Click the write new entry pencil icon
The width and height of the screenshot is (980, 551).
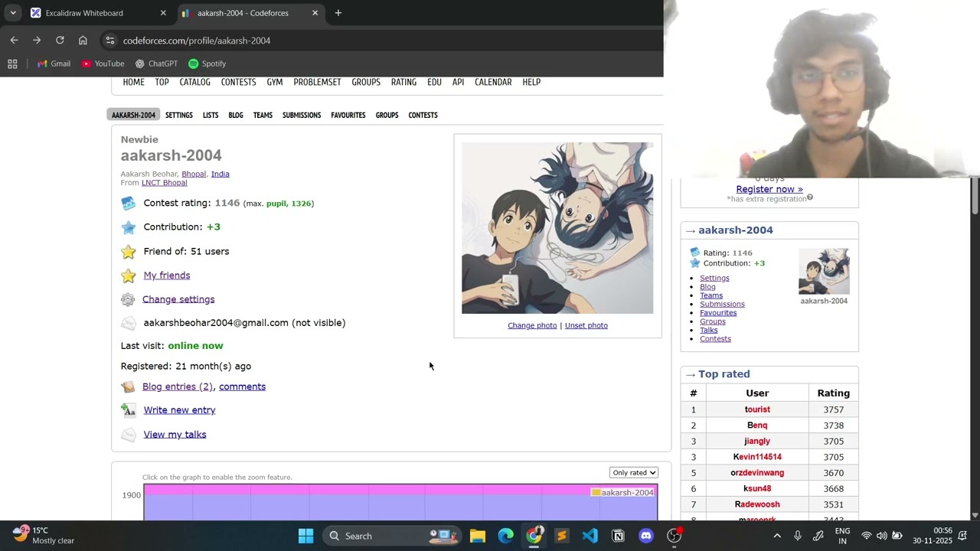pyautogui.click(x=128, y=410)
